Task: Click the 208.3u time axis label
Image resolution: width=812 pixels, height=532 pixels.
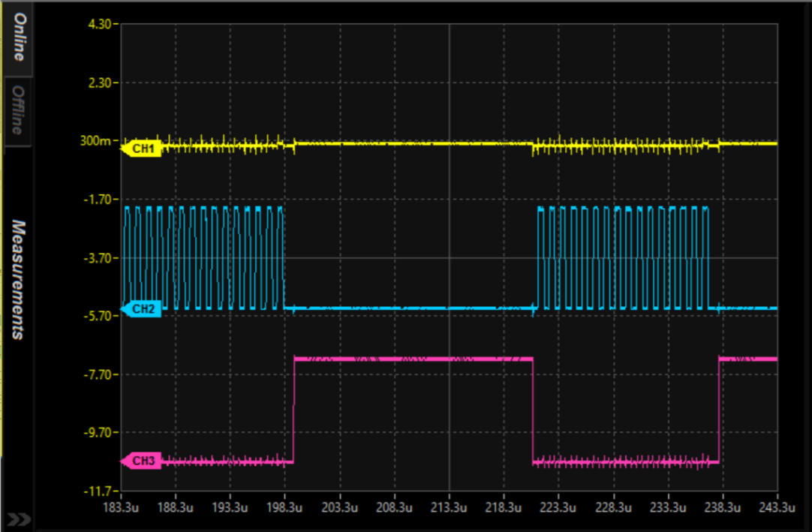Action: click(394, 507)
